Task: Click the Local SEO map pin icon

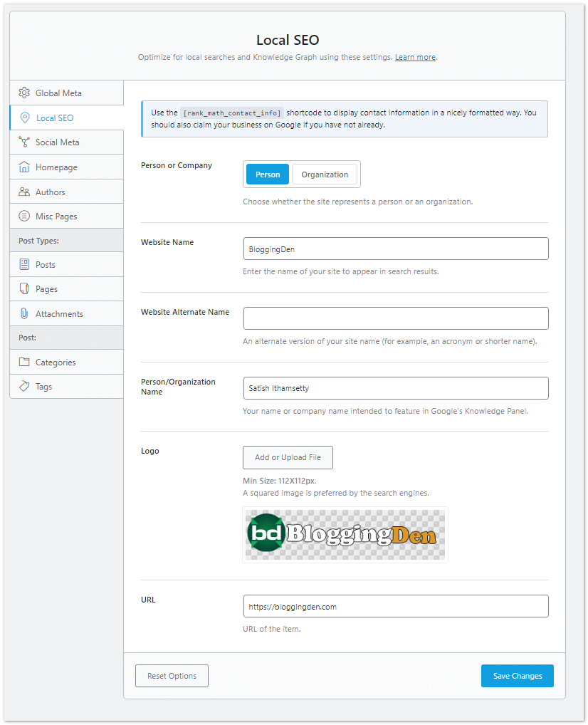Action: point(25,118)
